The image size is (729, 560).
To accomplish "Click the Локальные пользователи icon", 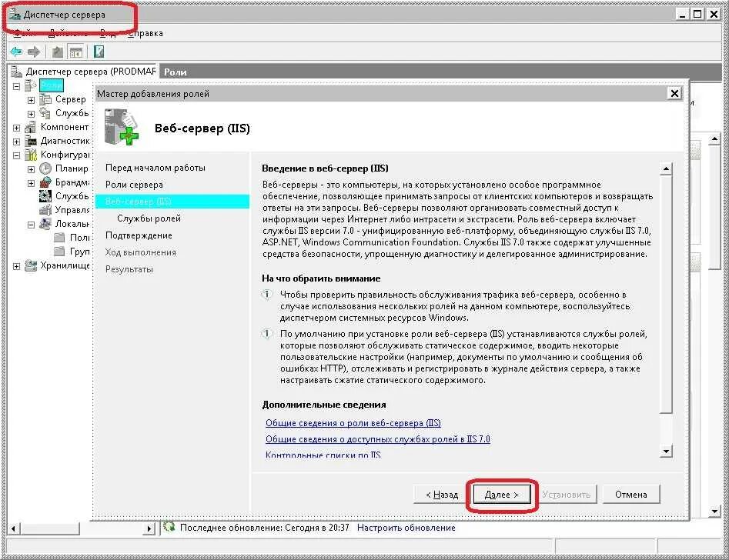I will (x=45, y=224).
